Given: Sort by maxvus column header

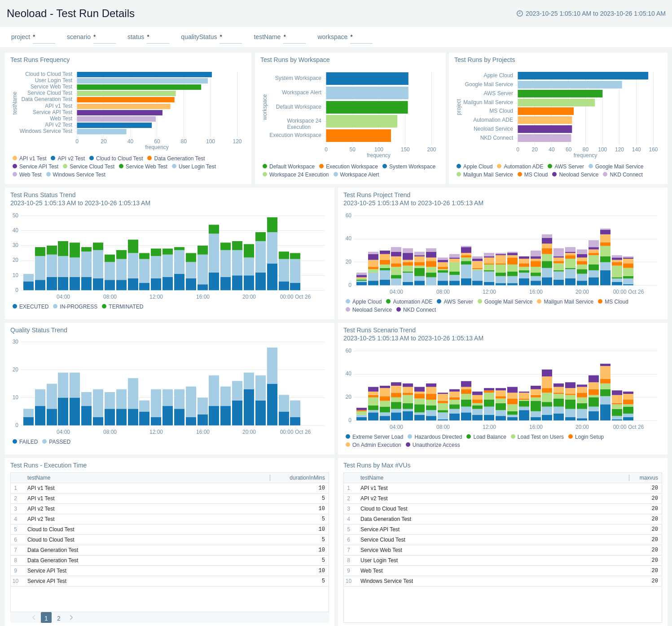Looking at the screenshot, I should click(649, 478).
